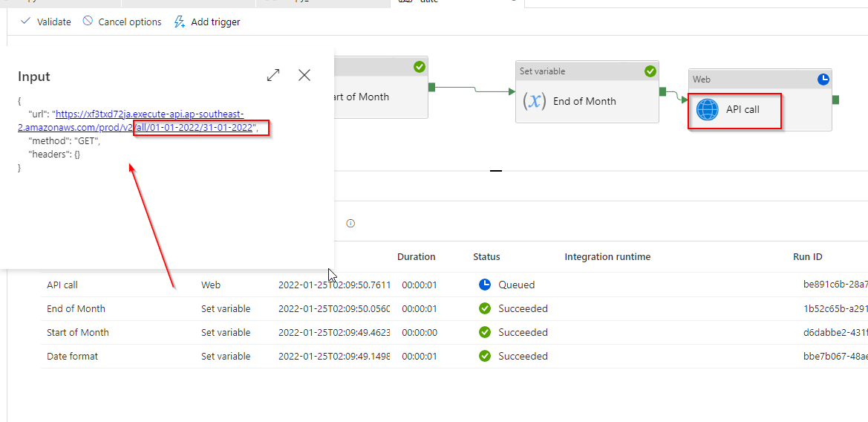Click Succeeded status icon for Start of Month row
Image resolution: width=868 pixels, height=422 pixels.
[x=484, y=332]
